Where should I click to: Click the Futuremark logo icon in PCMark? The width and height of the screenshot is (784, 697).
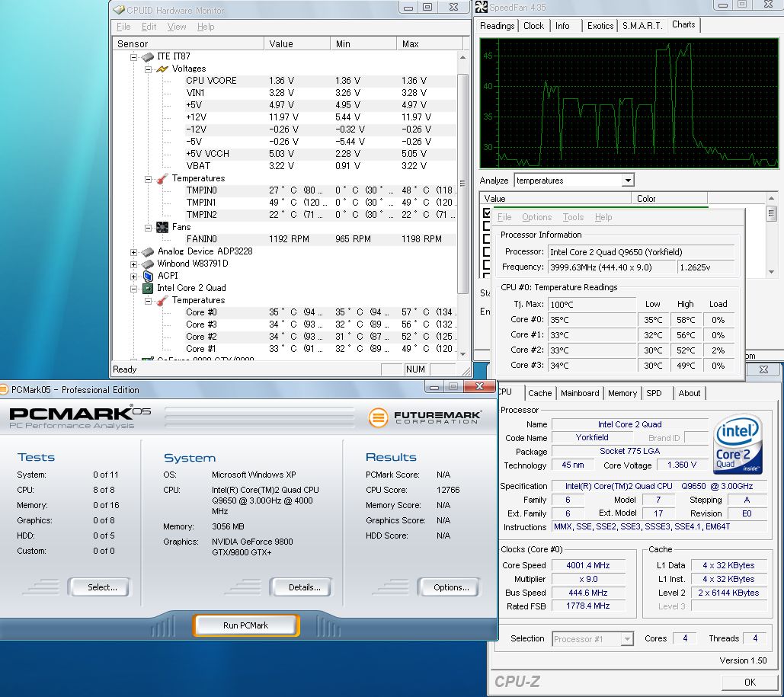379,417
